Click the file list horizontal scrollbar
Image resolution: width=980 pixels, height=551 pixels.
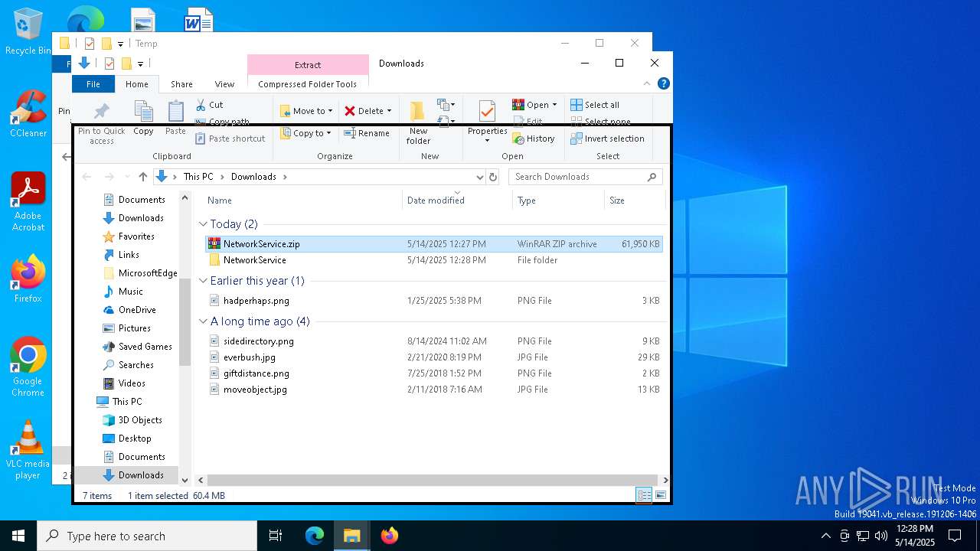[x=433, y=480]
